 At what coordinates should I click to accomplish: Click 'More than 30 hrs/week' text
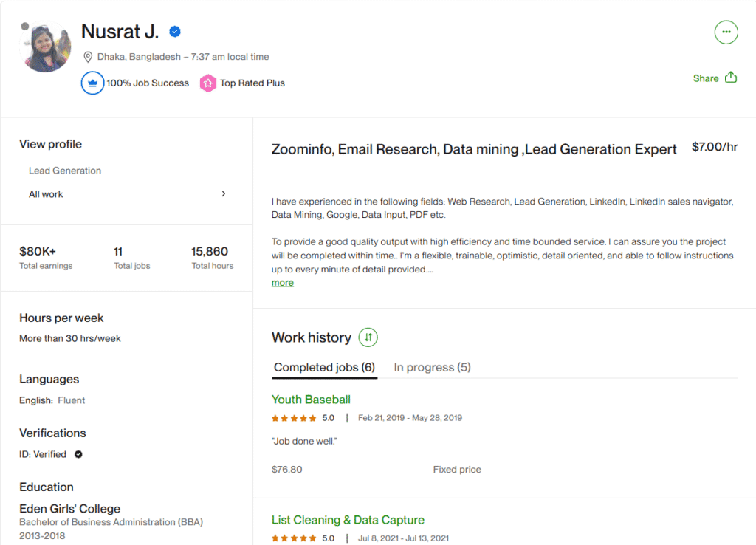pyautogui.click(x=70, y=338)
